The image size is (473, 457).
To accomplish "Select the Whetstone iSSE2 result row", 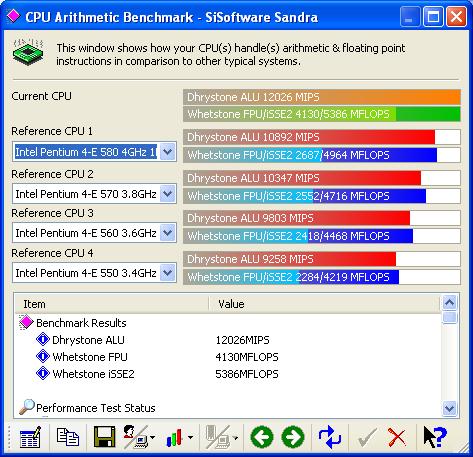I will tap(228, 374).
